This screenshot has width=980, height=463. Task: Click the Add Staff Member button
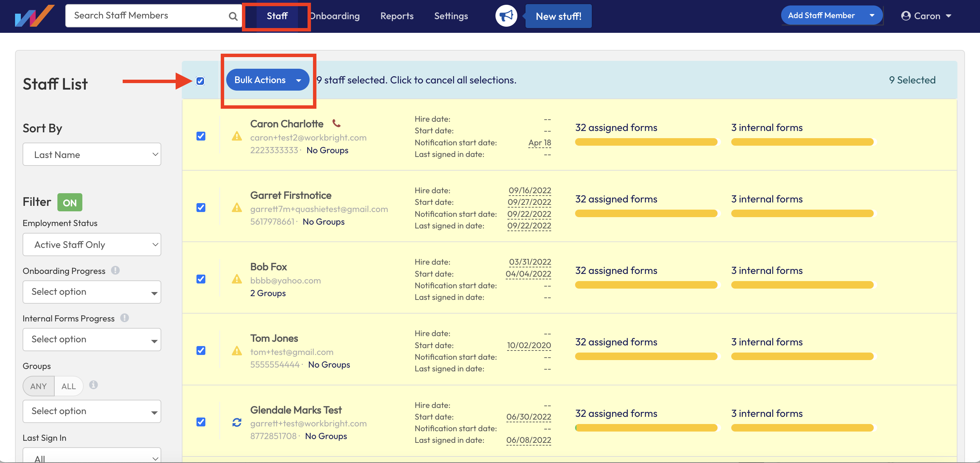pyautogui.click(x=821, y=15)
